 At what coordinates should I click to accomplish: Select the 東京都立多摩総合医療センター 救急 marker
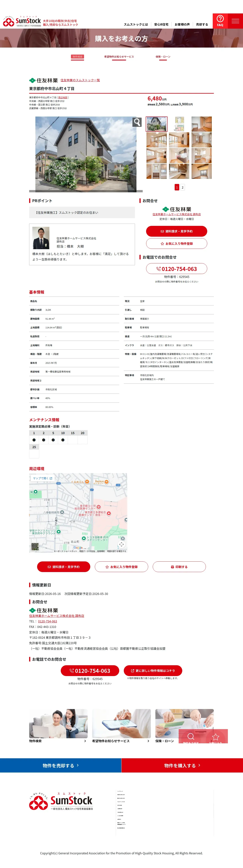click(x=109, y=513)
